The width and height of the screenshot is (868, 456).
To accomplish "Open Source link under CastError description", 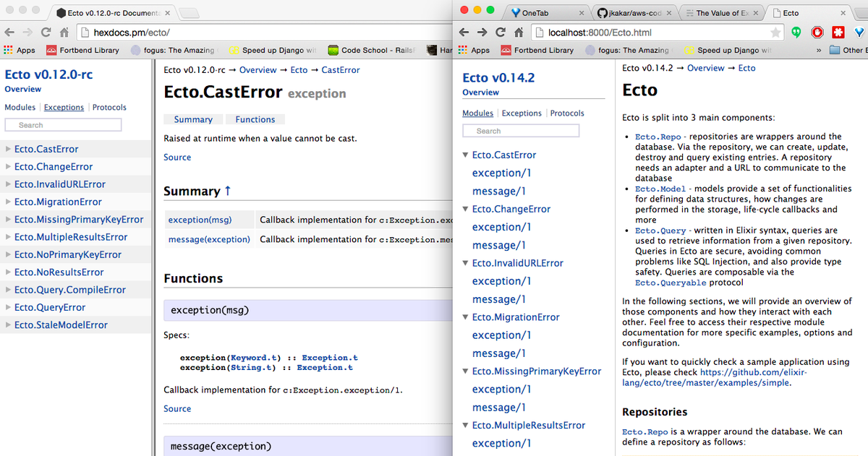I will (177, 157).
